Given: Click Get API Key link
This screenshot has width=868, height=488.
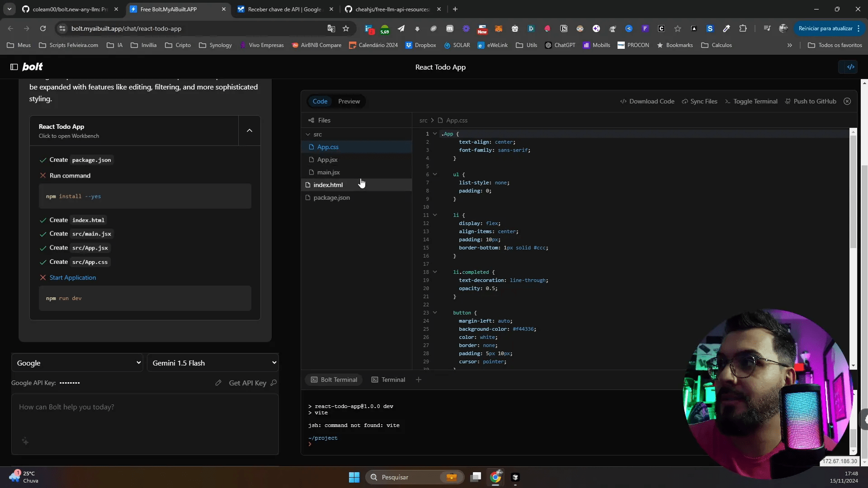Looking at the screenshot, I should (253, 383).
